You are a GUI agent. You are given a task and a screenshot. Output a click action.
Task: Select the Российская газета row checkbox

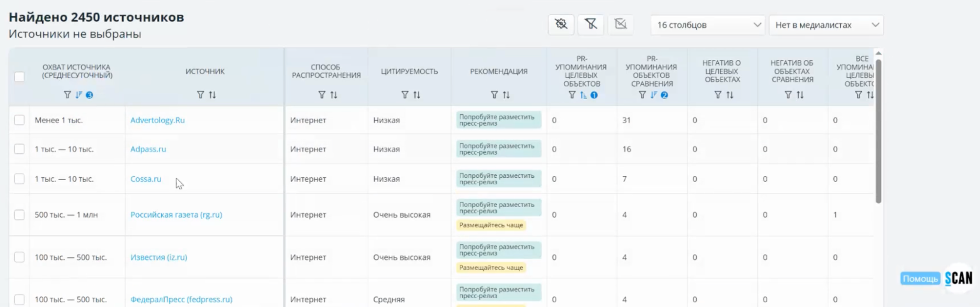(x=19, y=214)
